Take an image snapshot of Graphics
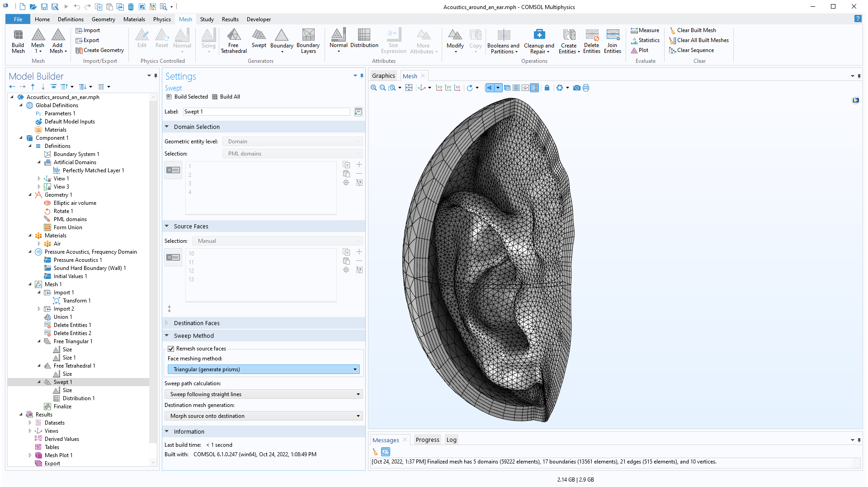 pyautogui.click(x=576, y=88)
